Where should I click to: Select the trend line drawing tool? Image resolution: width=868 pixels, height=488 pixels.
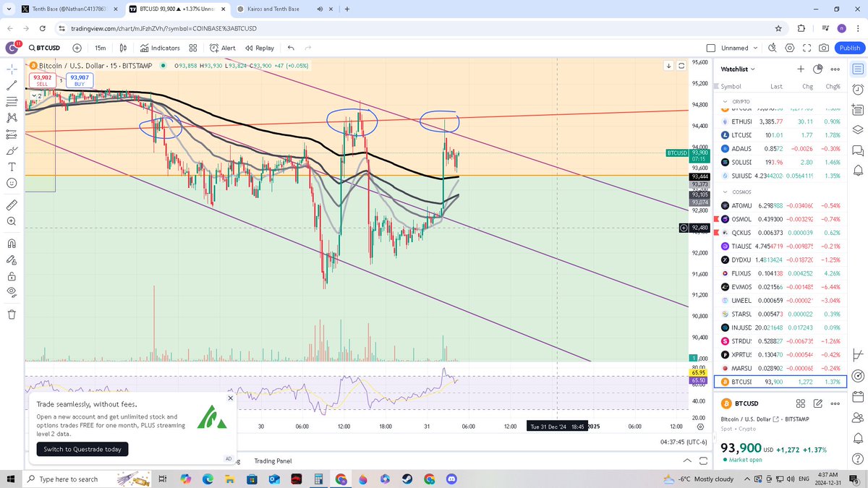(x=12, y=85)
